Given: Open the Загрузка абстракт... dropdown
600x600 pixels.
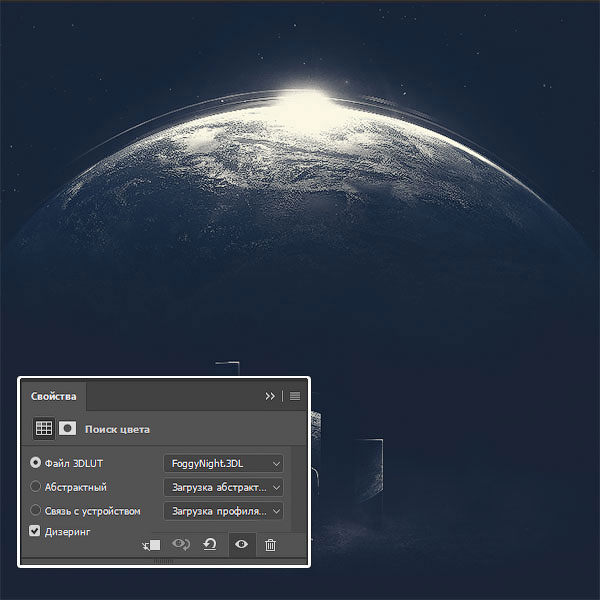Looking at the screenshot, I should pyautogui.click(x=223, y=488).
